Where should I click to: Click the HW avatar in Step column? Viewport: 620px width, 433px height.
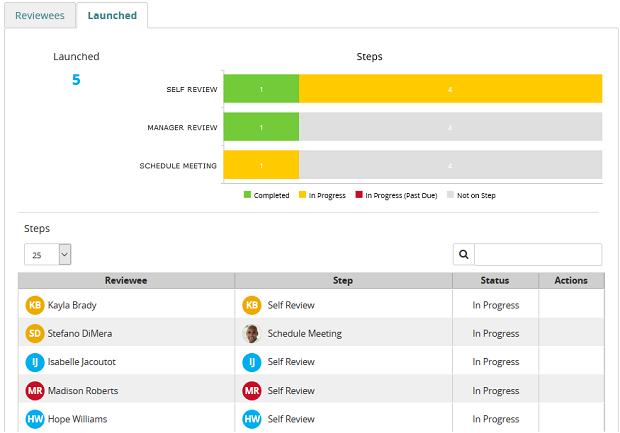(x=252, y=419)
